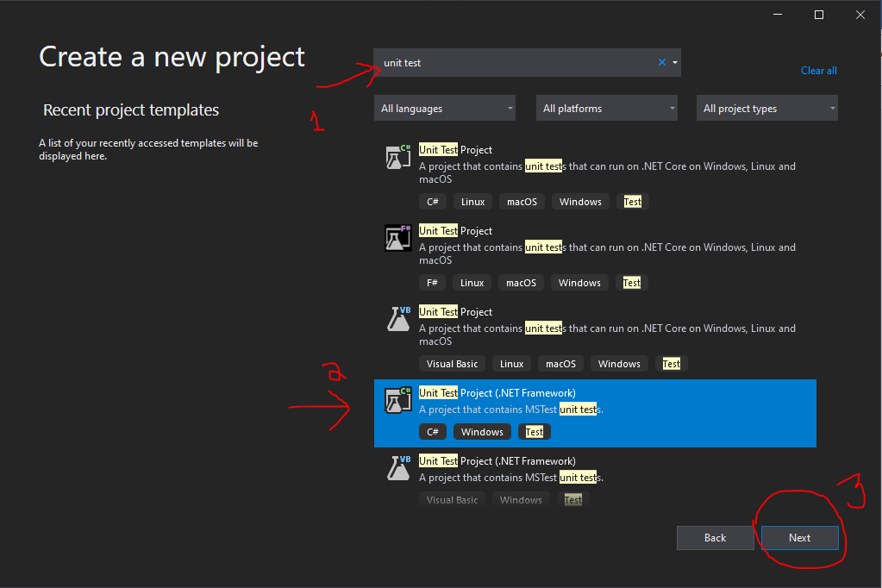Click the Back button
The height and width of the screenshot is (588, 882).
point(715,537)
